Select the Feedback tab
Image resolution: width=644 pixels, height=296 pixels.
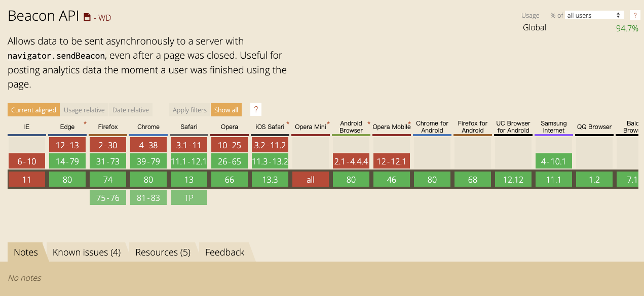click(x=224, y=252)
